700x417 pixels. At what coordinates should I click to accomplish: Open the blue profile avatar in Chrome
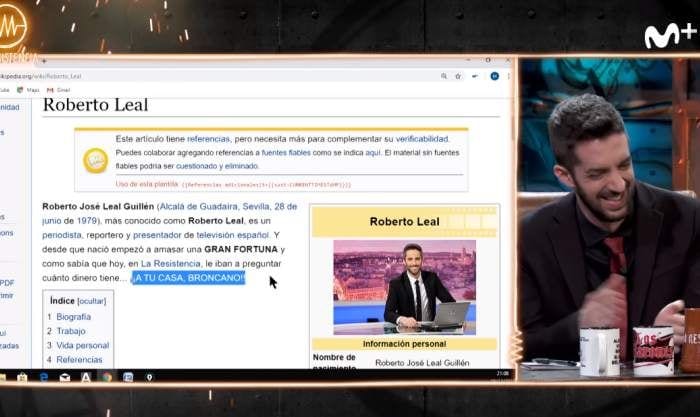[x=495, y=76]
